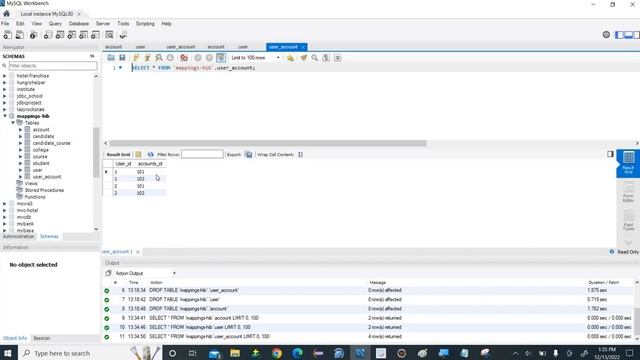This screenshot has width=640, height=360.
Task: Close the active user_account query tab
Action: coord(303,47)
